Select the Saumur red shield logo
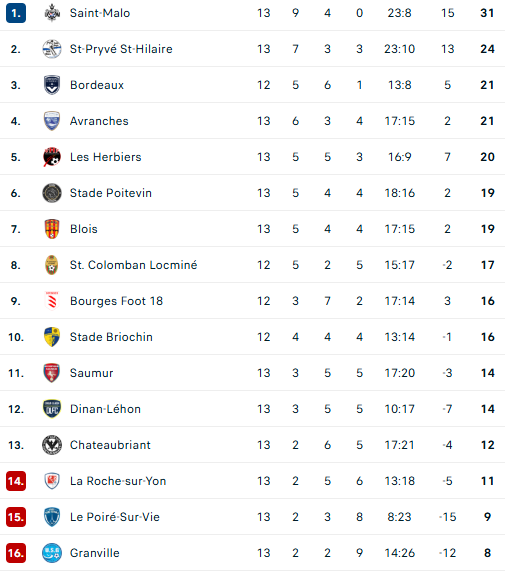The height and width of the screenshot is (572, 505). [x=52, y=373]
